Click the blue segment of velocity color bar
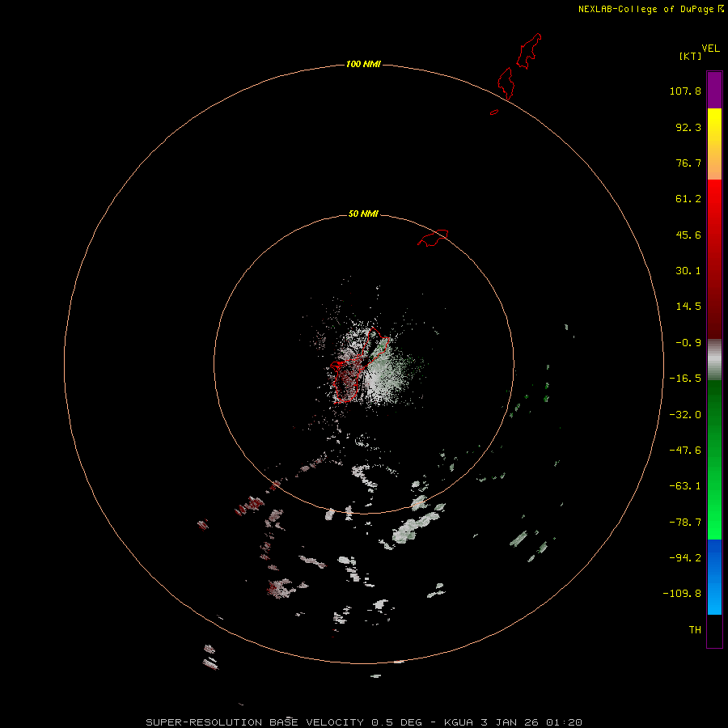 click(x=714, y=577)
